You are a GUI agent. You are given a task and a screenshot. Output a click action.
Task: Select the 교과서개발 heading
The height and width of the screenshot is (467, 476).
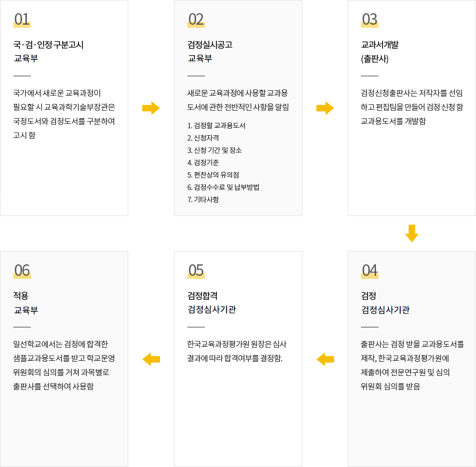(x=379, y=44)
